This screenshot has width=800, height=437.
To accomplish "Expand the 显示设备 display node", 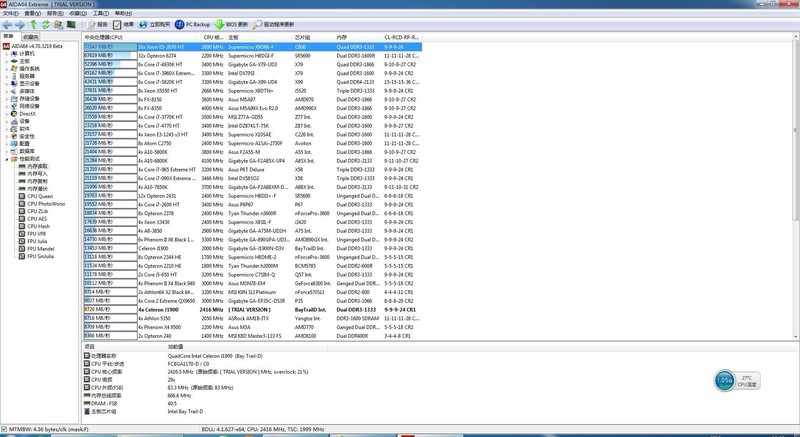I will [x=7, y=84].
